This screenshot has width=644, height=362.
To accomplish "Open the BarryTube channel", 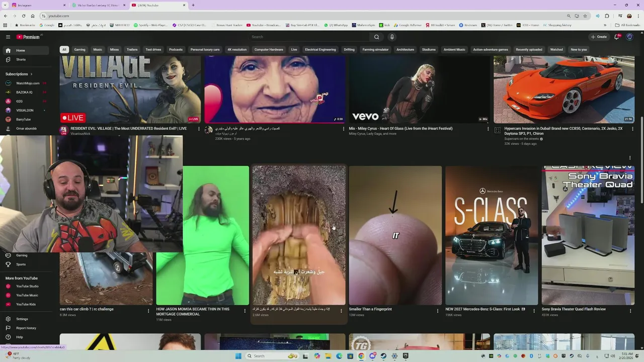I will pos(25,119).
